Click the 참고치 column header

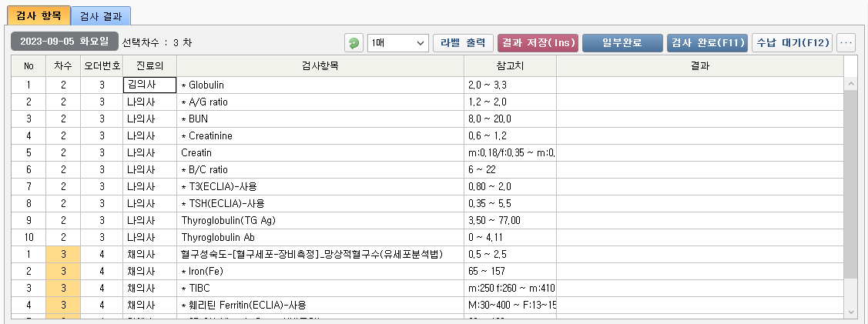(x=510, y=66)
